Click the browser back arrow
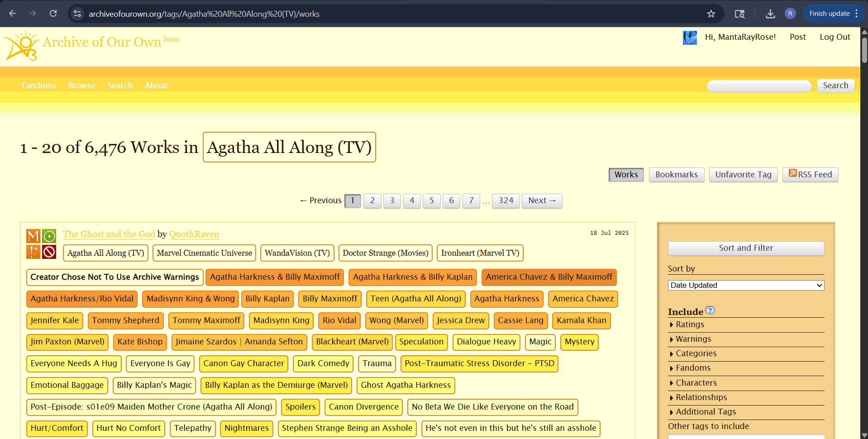 (12, 14)
